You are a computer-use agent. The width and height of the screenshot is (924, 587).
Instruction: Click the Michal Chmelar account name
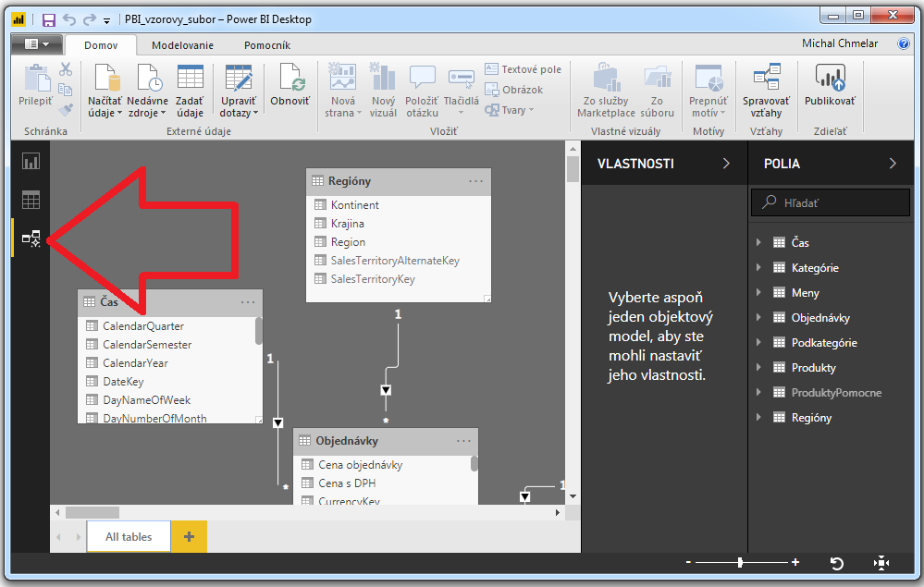point(840,43)
